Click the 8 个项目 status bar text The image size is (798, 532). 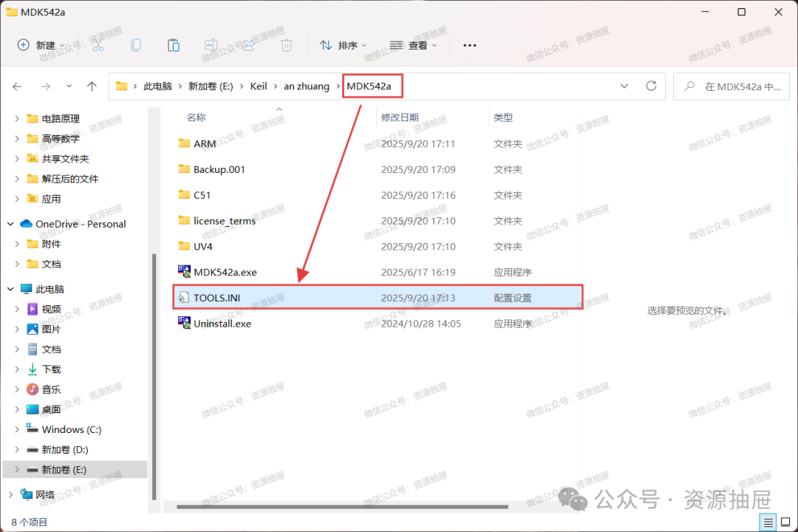(29, 522)
